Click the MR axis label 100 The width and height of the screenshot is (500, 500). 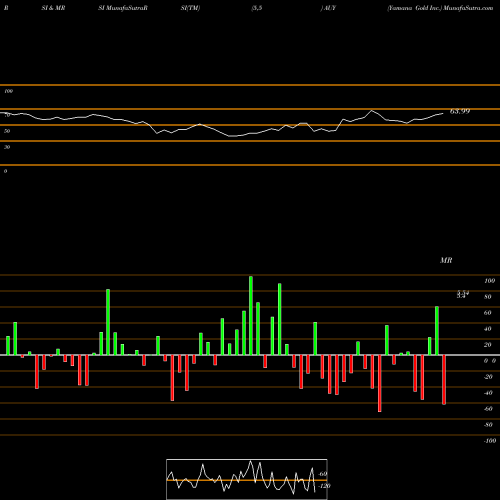click(x=489, y=281)
